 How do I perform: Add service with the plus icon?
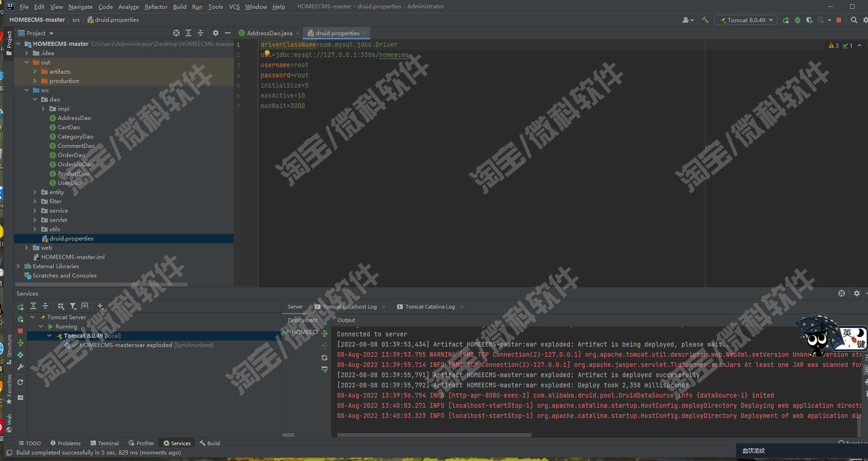(x=100, y=306)
